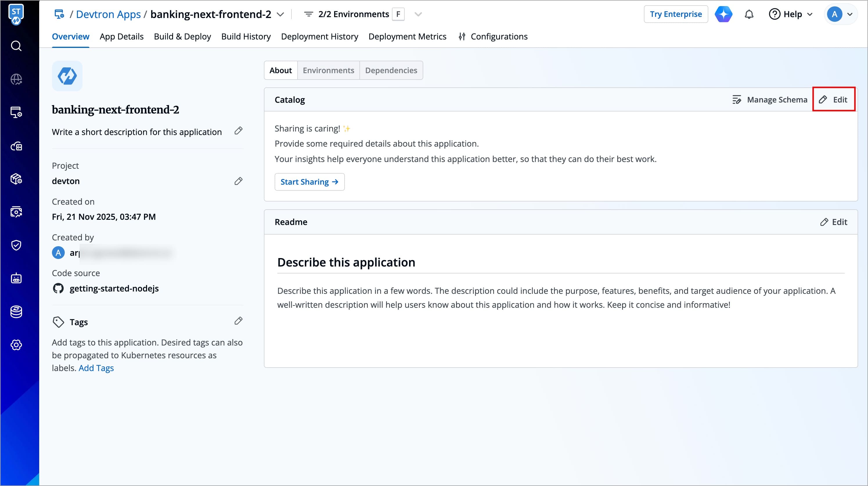Screen dimensions: 868x486
Task: Open getting-started-nodejs code source link
Action: pos(114,289)
